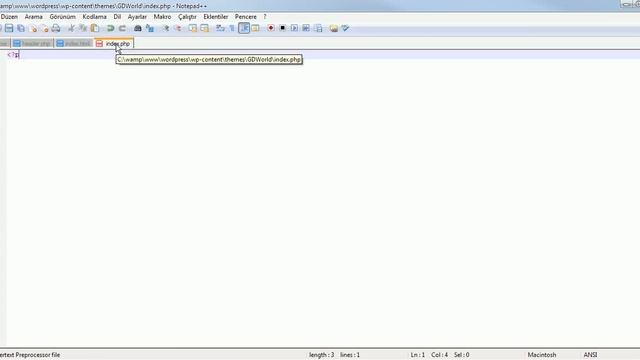Click the Zoom In icon
The width and height of the screenshot is (640, 360).
165,28
